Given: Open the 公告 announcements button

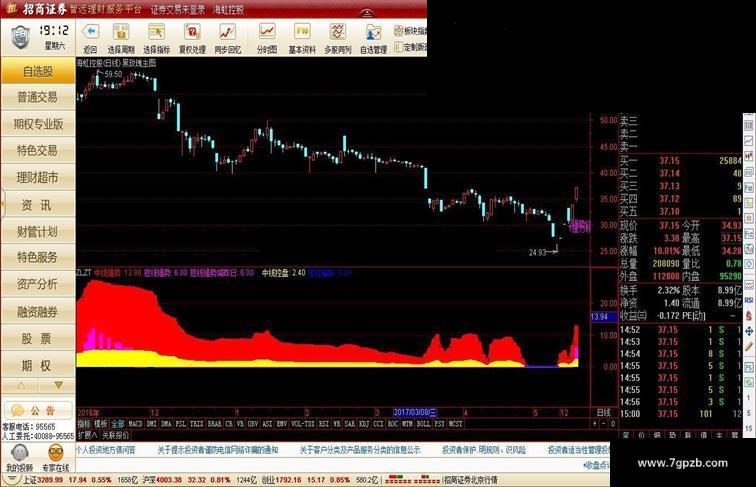Looking at the screenshot, I should [38, 410].
